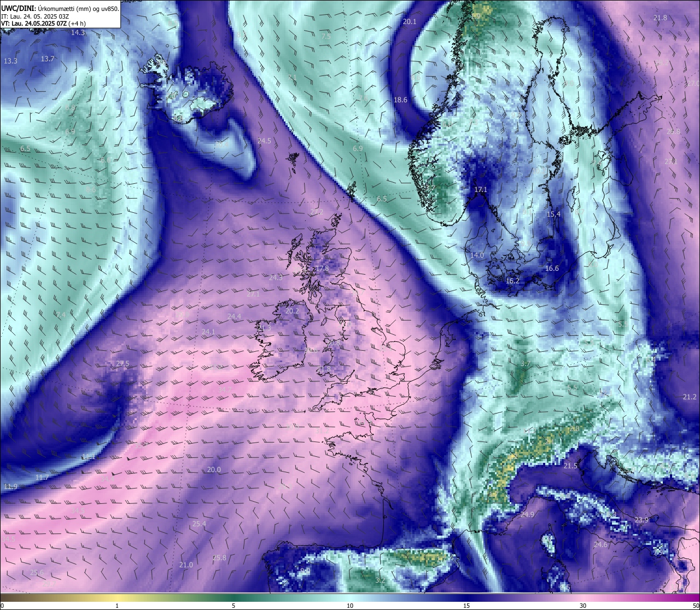Click the 14.0 value label
Screen dimensions: 700x610
click(x=477, y=255)
